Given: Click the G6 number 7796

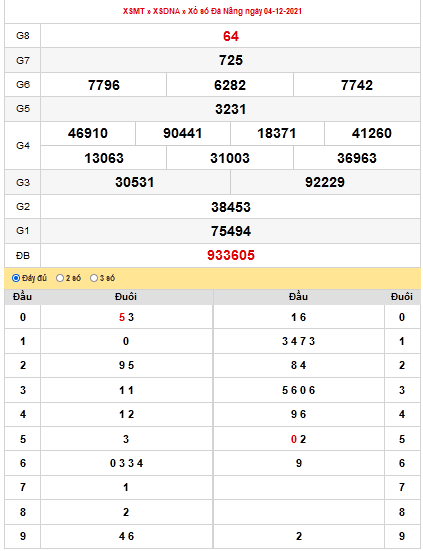Looking at the screenshot, I should [104, 85].
